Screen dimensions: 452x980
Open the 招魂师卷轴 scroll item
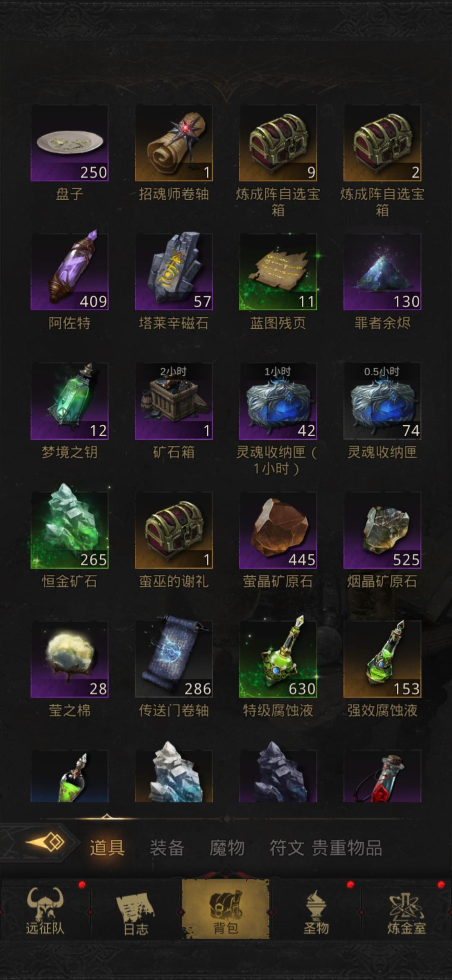pos(174,143)
